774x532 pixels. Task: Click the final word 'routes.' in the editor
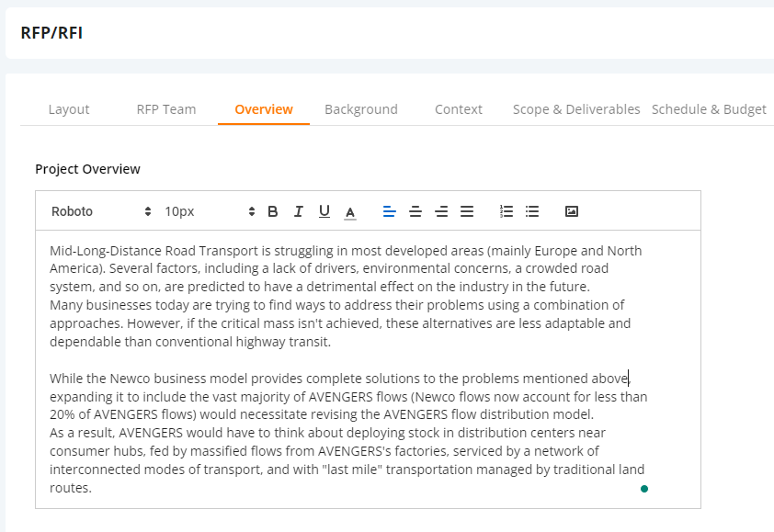(x=71, y=488)
